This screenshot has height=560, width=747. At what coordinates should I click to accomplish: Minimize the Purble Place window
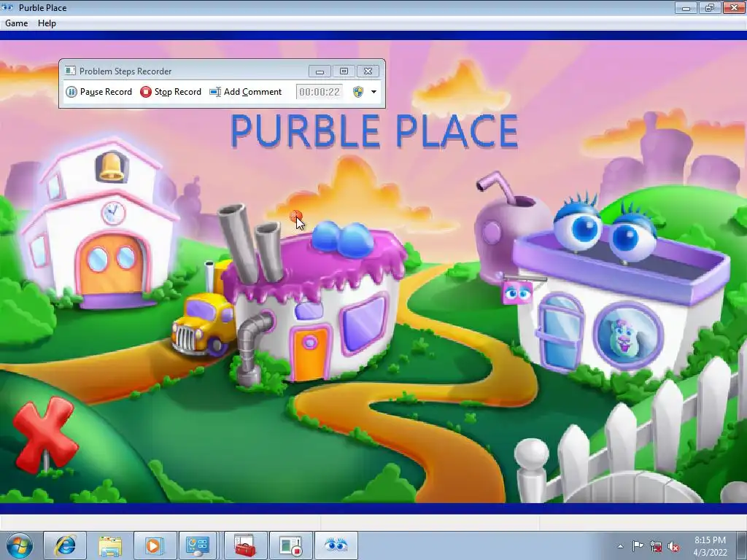click(x=686, y=7)
